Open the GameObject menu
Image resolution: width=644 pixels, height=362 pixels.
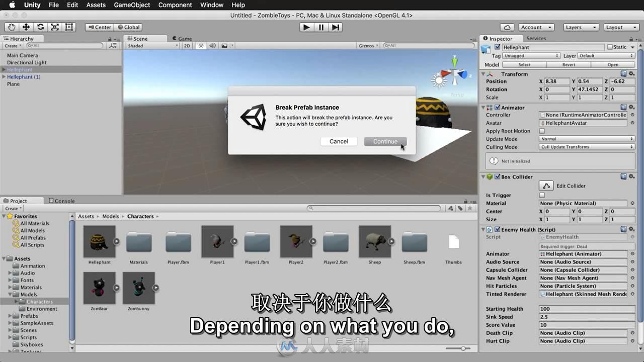click(x=132, y=5)
